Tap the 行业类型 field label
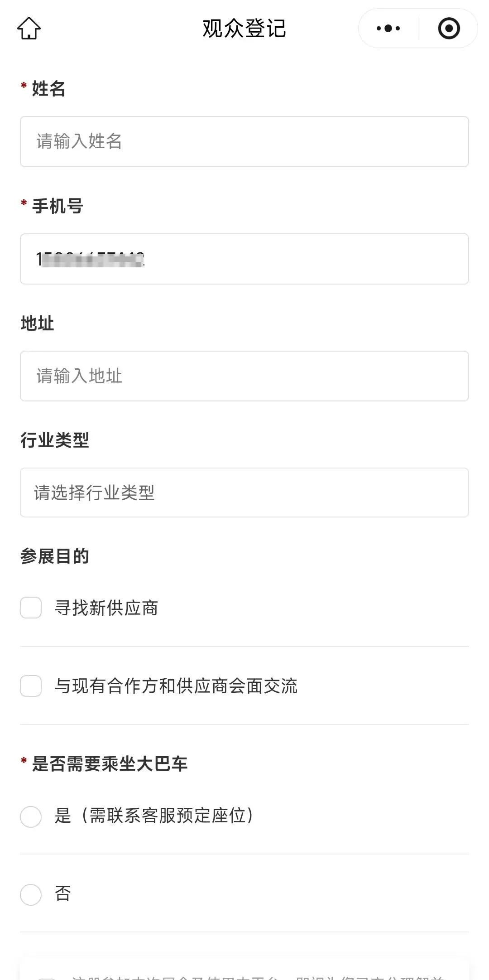This screenshot has width=489, height=980. click(55, 440)
